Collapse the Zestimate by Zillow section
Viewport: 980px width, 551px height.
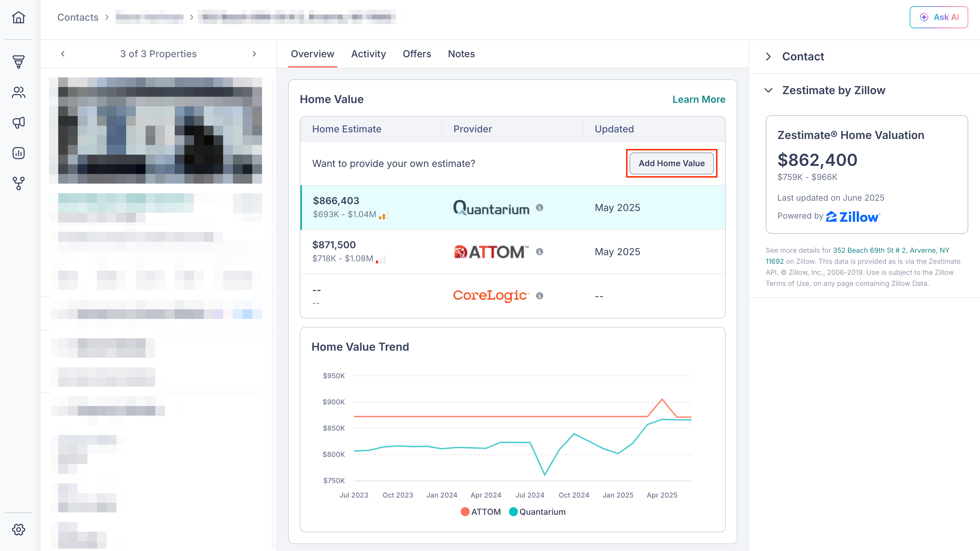tap(768, 90)
